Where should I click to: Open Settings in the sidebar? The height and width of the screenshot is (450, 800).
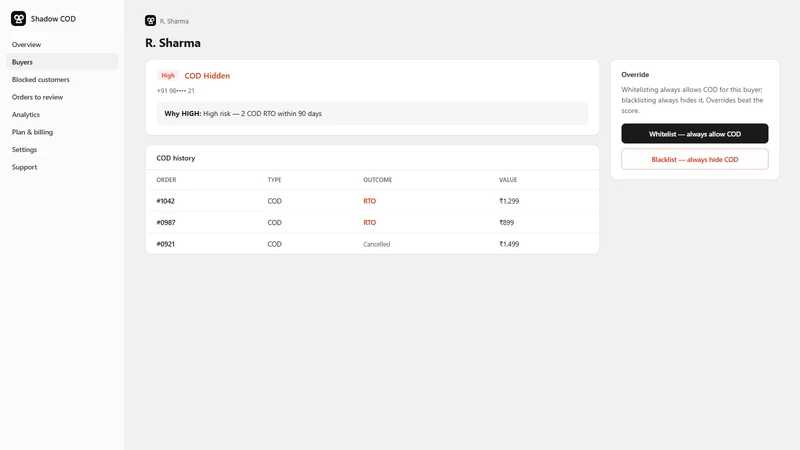click(x=24, y=149)
